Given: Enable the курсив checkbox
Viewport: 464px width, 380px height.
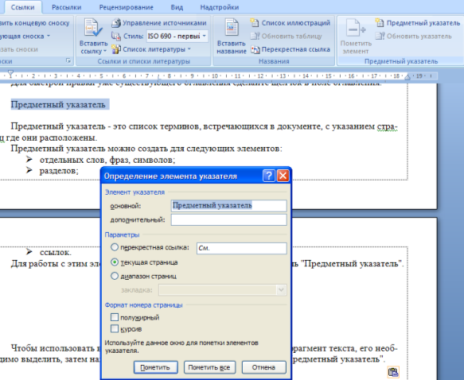Looking at the screenshot, I should coord(114,329).
